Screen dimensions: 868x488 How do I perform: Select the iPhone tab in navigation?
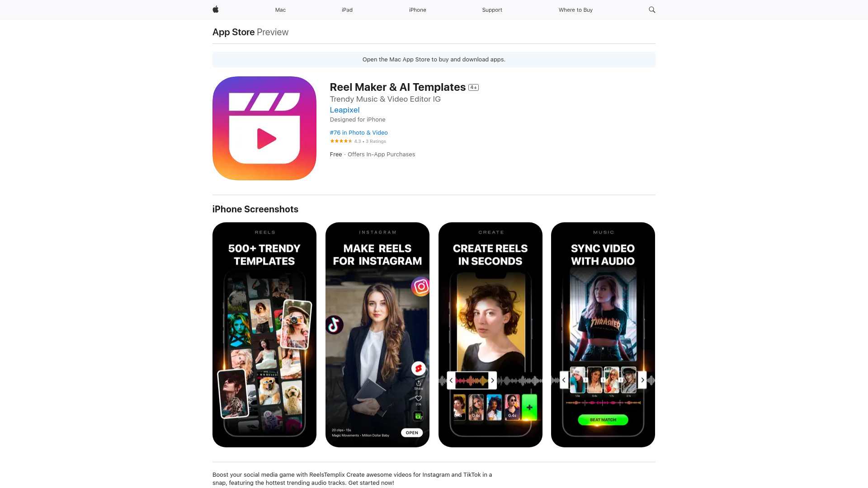click(x=417, y=9)
